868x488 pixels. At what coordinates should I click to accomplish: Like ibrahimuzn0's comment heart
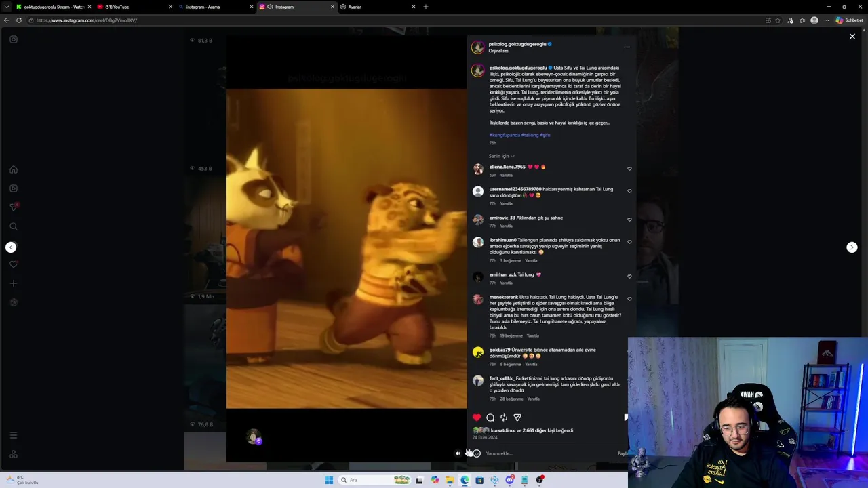[629, 242]
